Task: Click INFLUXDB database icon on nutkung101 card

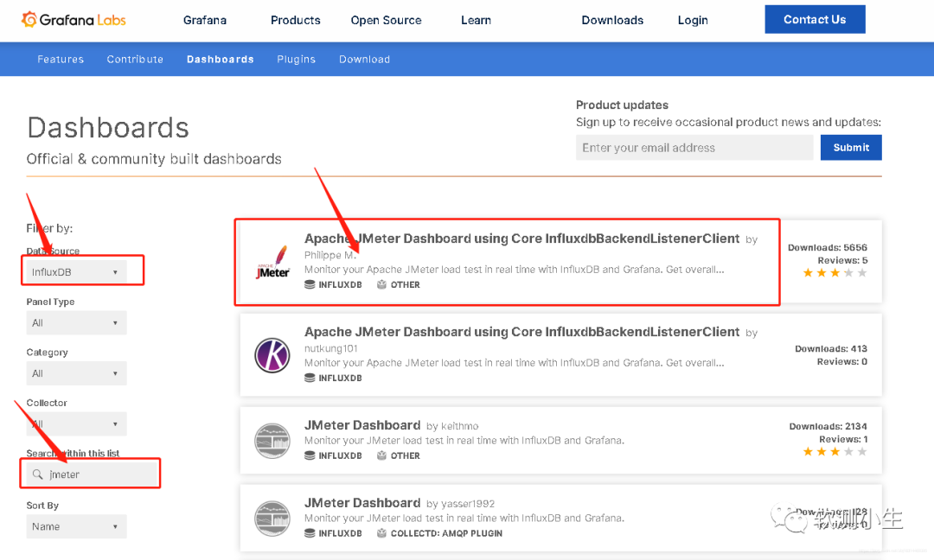Action: 310,378
